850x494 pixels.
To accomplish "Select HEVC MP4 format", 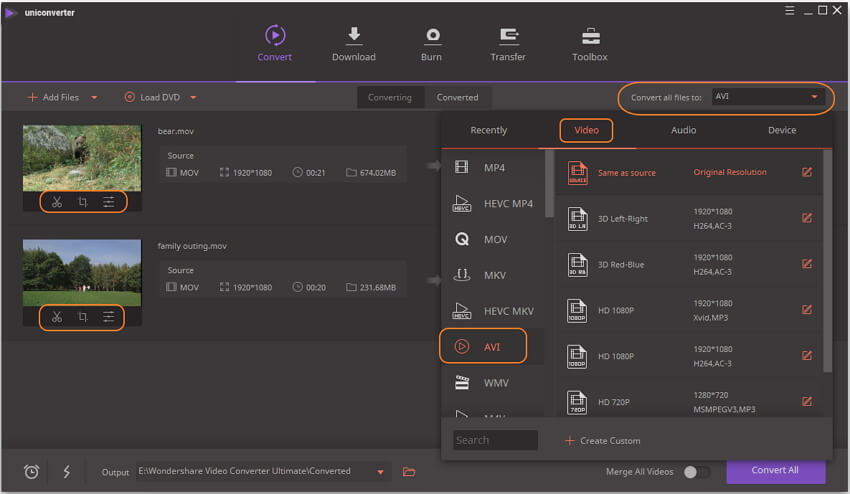I will point(493,203).
